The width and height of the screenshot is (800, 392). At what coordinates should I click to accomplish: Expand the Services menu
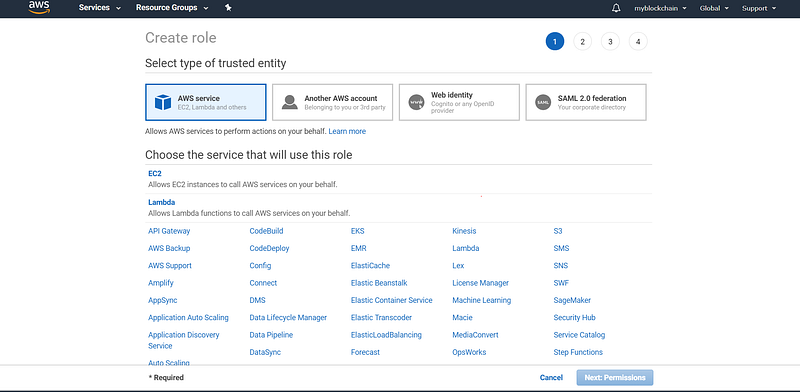point(99,8)
